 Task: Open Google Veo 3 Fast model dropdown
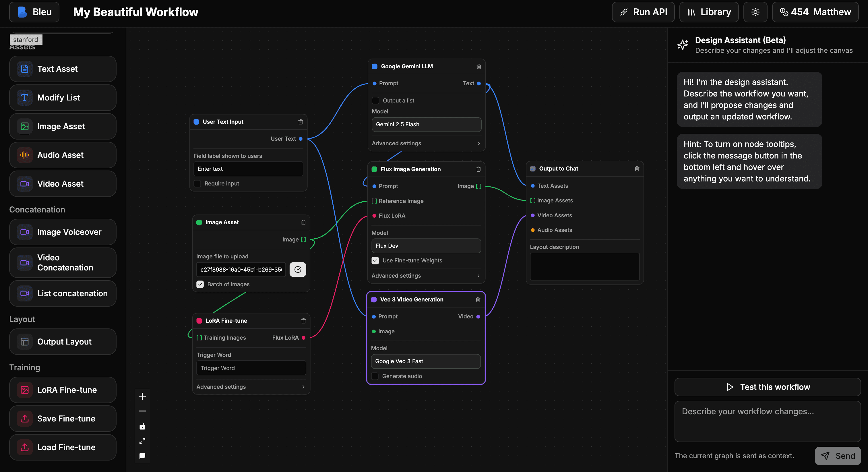click(x=426, y=361)
